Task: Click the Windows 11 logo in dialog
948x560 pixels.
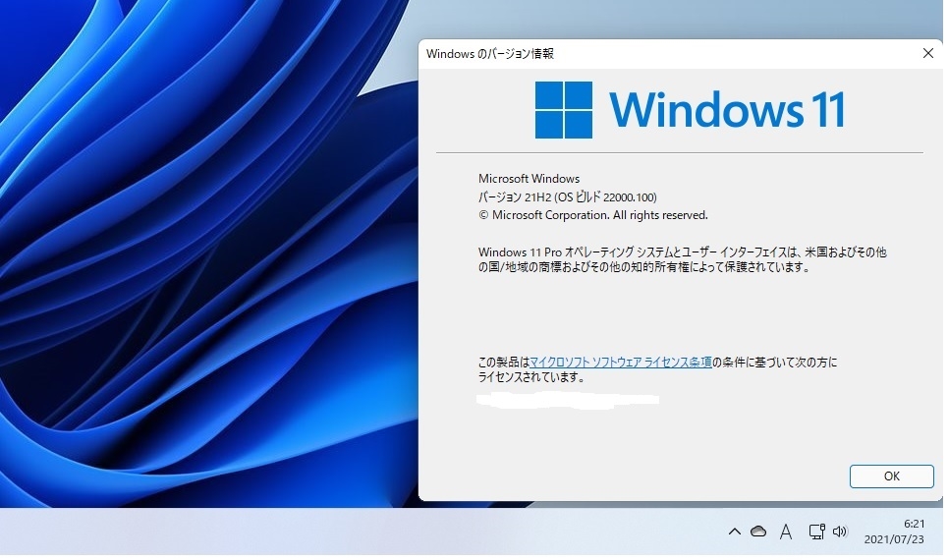Action: [x=690, y=110]
